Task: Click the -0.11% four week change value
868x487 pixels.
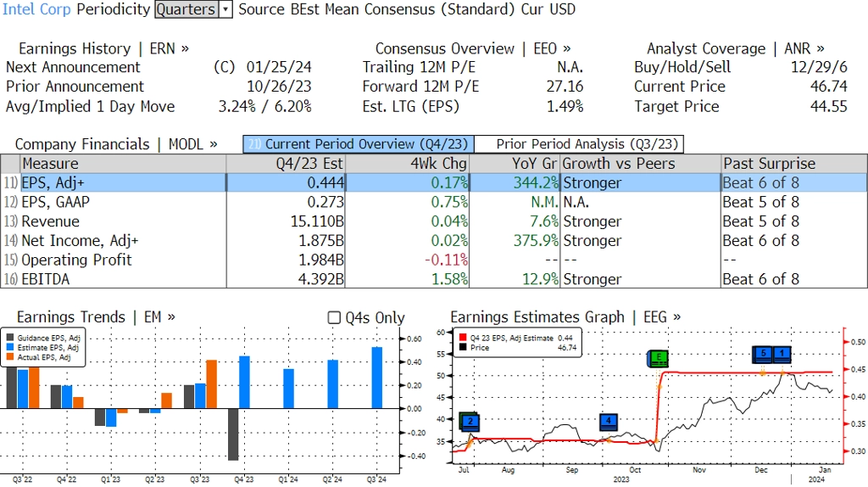Action: click(446, 260)
